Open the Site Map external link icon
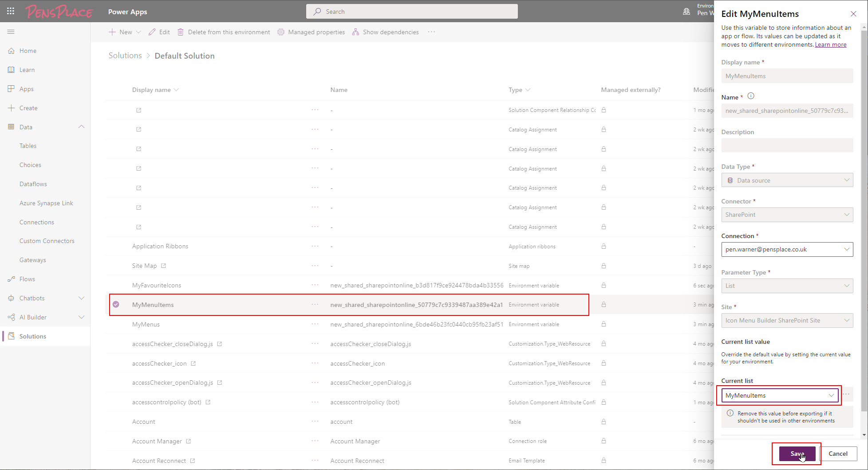The width and height of the screenshot is (868, 470). 163,266
